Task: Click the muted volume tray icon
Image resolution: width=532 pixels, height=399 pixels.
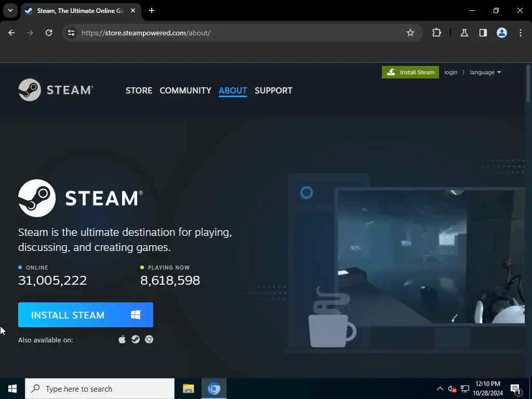Action: (452, 389)
